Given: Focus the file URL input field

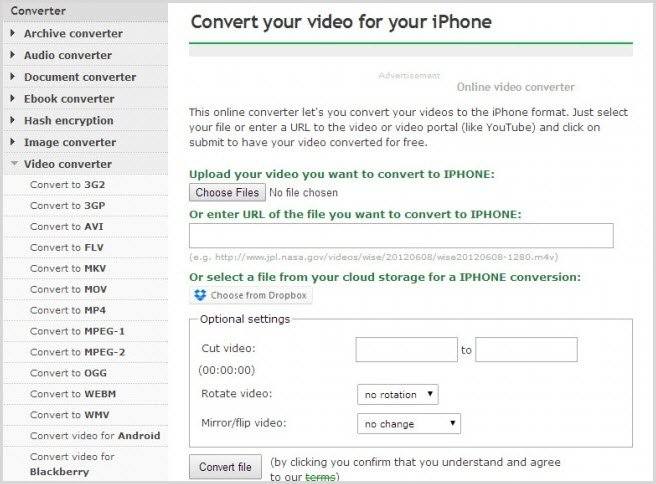Looking at the screenshot, I should pyautogui.click(x=401, y=236).
